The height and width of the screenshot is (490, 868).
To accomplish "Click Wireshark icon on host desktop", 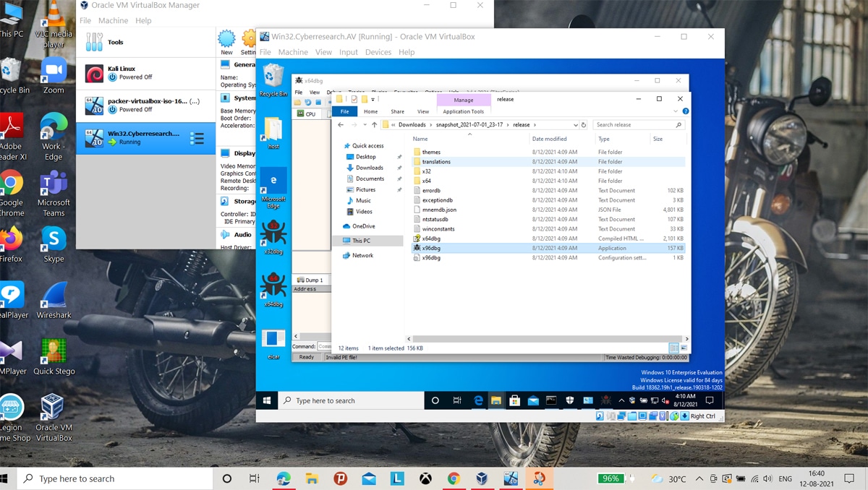I will coord(54,296).
